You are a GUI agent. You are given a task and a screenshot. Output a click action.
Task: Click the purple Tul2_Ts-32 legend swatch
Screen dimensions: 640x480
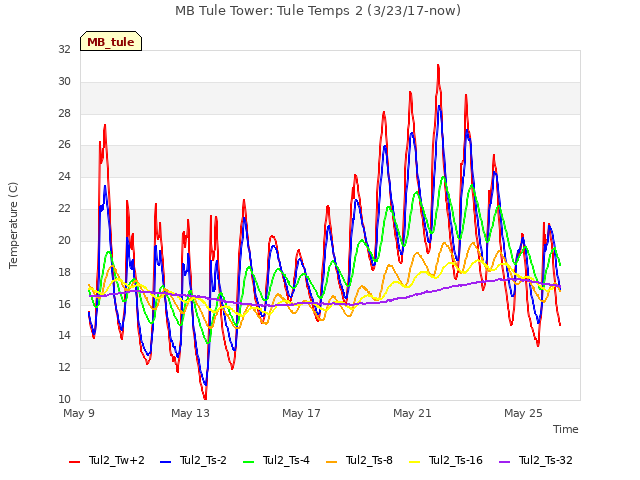tap(505, 462)
